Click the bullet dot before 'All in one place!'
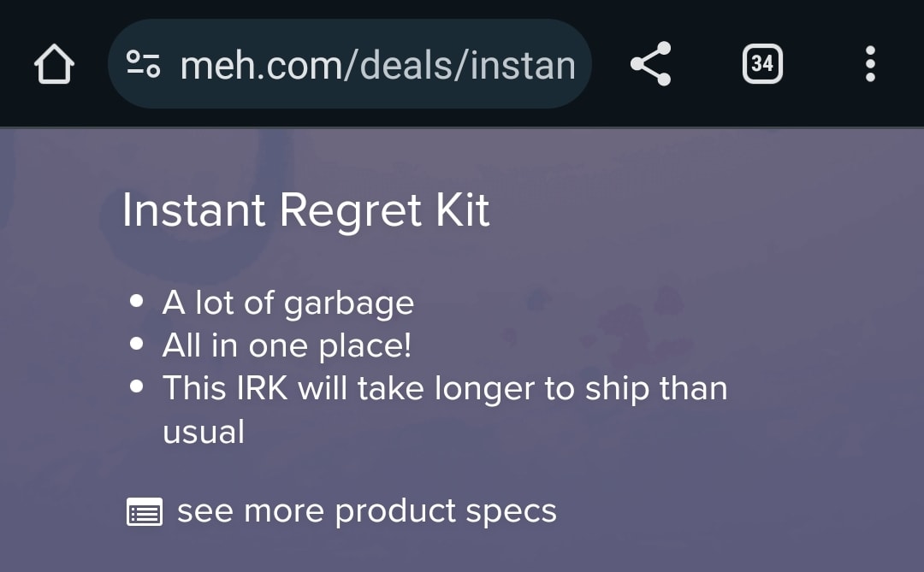924x572 pixels. point(137,345)
